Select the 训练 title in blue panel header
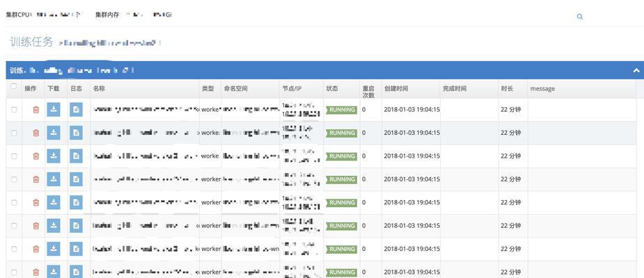Screen dimensions: 644x278 tap(17, 70)
